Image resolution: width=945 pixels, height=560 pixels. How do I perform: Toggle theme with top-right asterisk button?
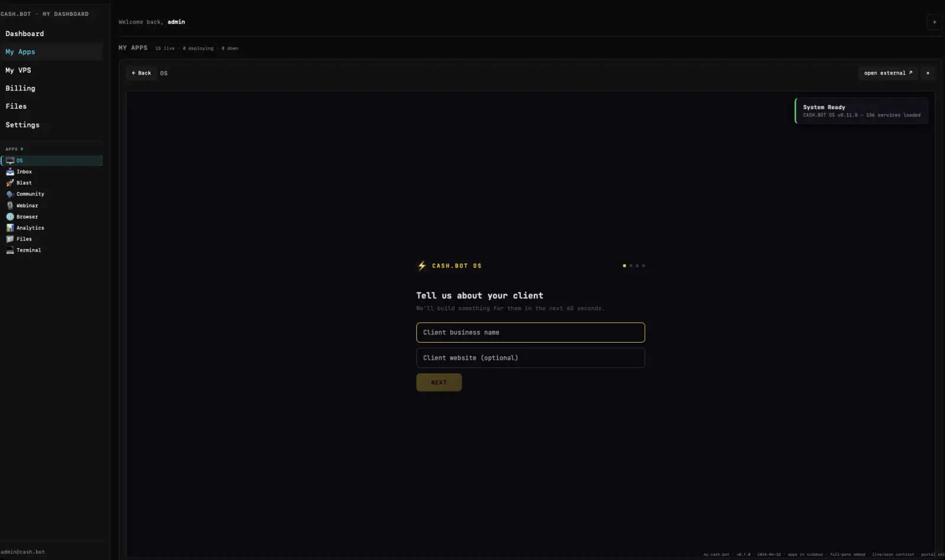click(934, 22)
